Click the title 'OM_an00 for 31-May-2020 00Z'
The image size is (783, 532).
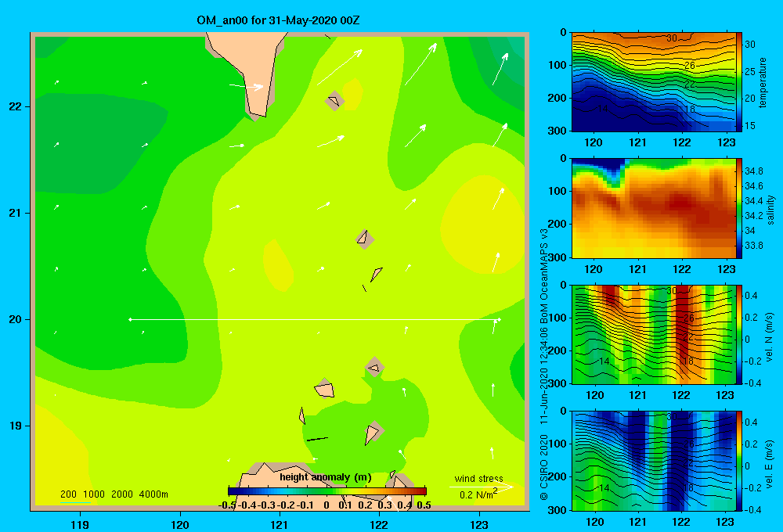(x=278, y=20)
